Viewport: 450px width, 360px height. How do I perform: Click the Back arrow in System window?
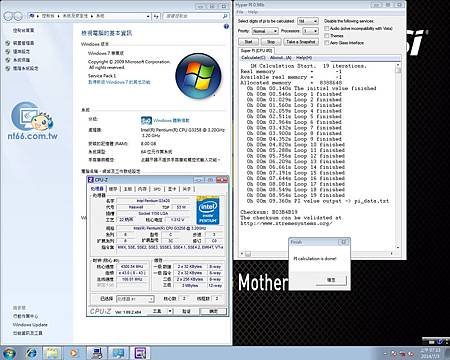tap(8, 16)
